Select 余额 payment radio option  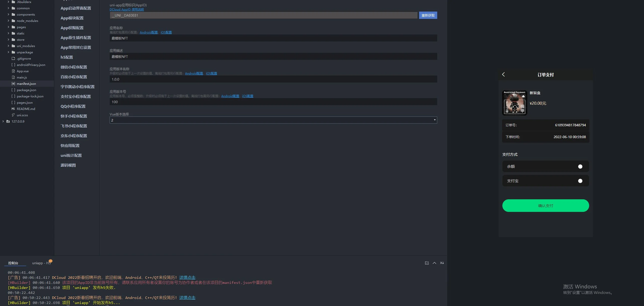click(580, 167)
